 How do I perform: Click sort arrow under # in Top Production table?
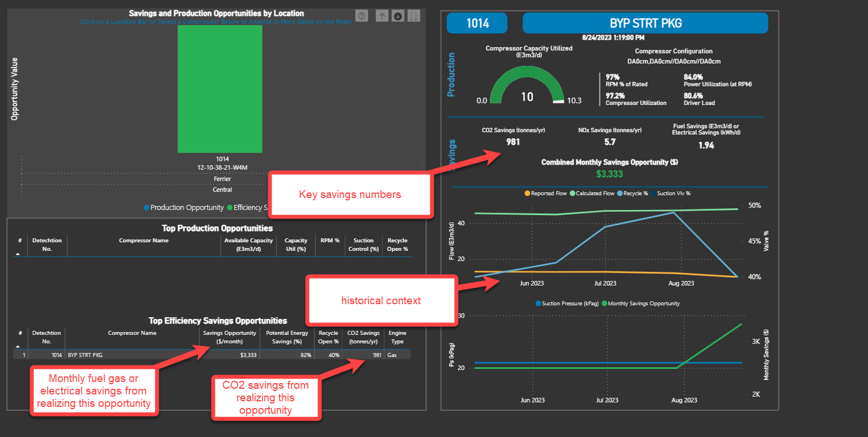(x=18, y=254)
